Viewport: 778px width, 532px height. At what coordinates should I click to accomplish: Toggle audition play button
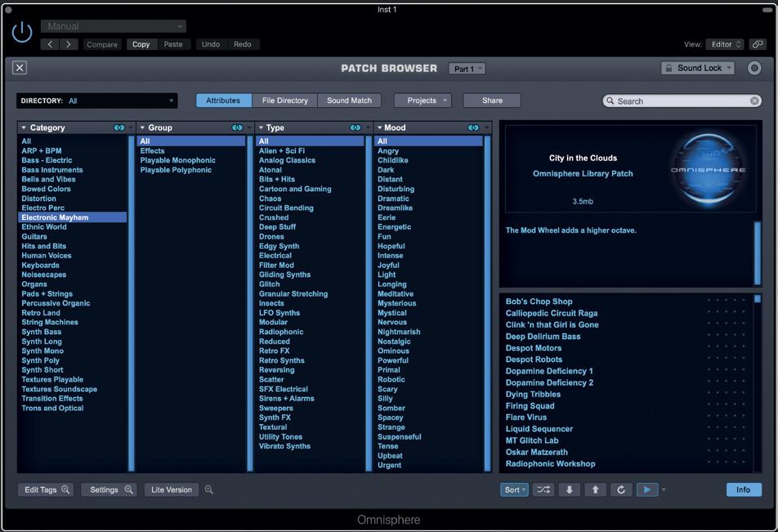point(647,490)
